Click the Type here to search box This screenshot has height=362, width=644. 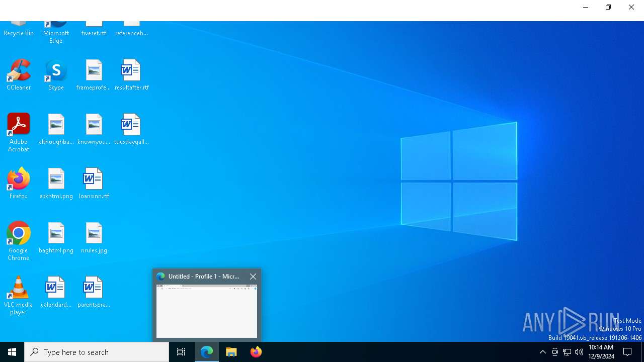97,352
